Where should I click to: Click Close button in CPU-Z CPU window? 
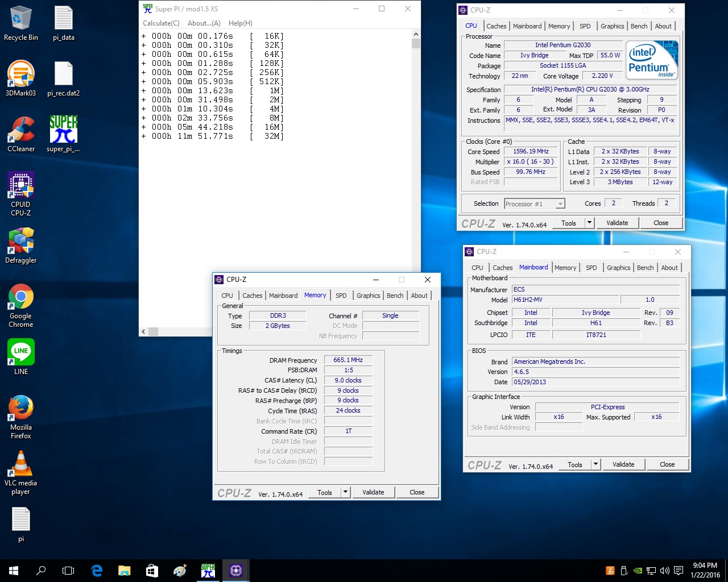[661, 223]
